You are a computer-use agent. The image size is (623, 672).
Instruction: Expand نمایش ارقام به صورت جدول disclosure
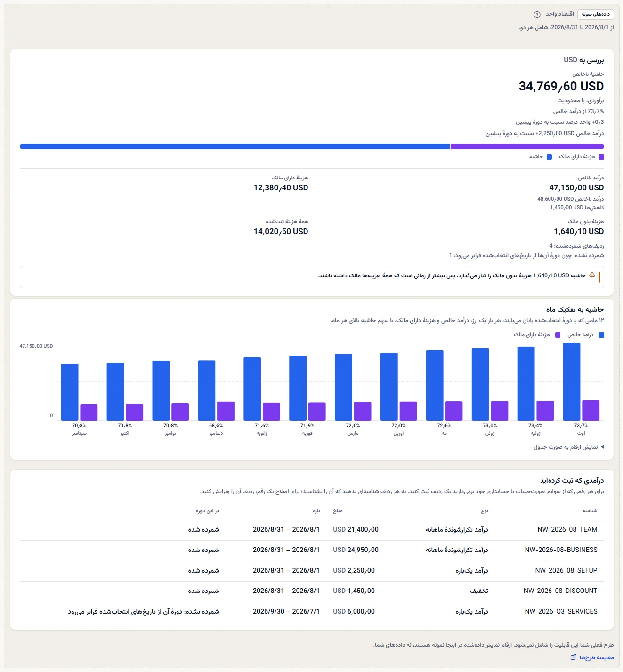tap(568, 447)
